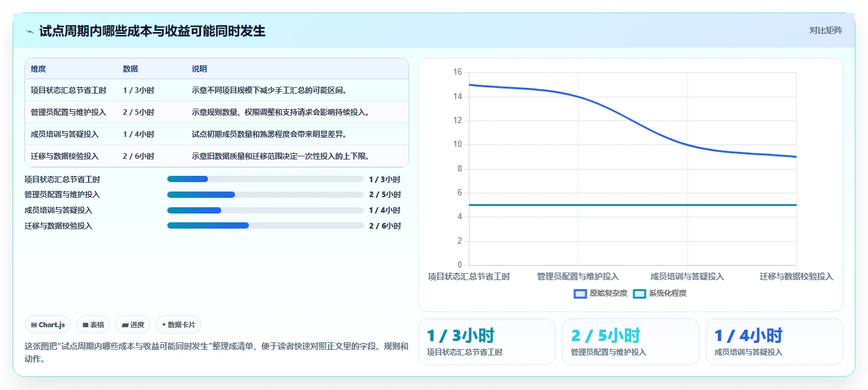Select the Chart.js tag chip
This screenshot has height=390, width=868.
48,325
